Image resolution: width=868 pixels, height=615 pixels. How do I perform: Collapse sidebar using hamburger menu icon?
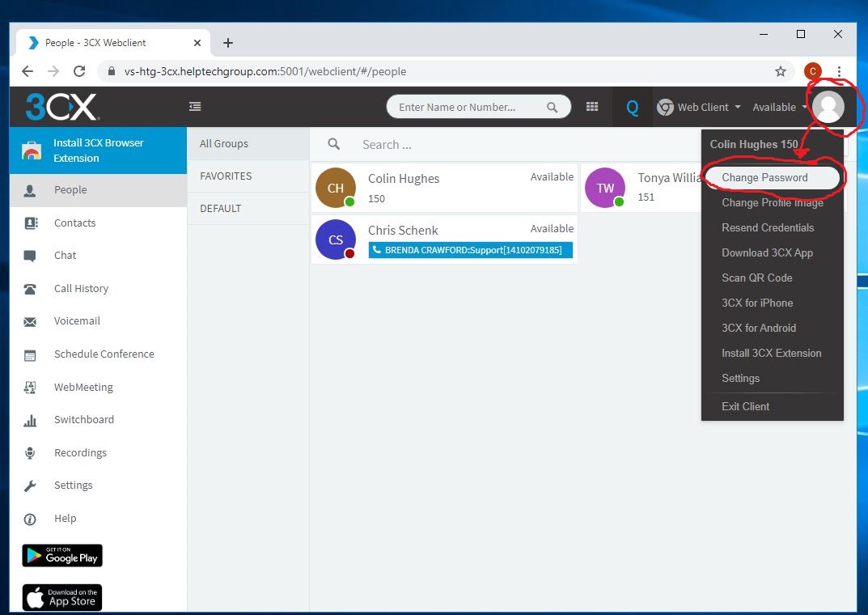click(x=195, y=106)
